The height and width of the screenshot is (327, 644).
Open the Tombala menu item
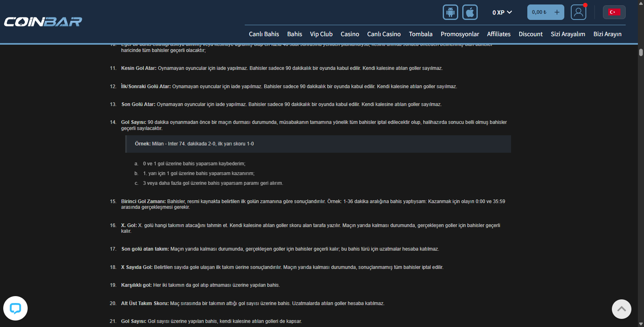(x=421, y=34)
